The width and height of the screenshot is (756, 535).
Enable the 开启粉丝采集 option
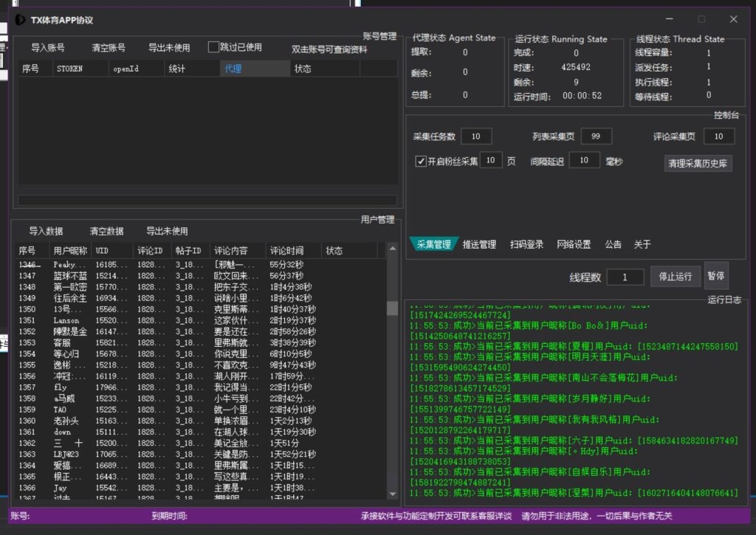(x=419, y=161)
